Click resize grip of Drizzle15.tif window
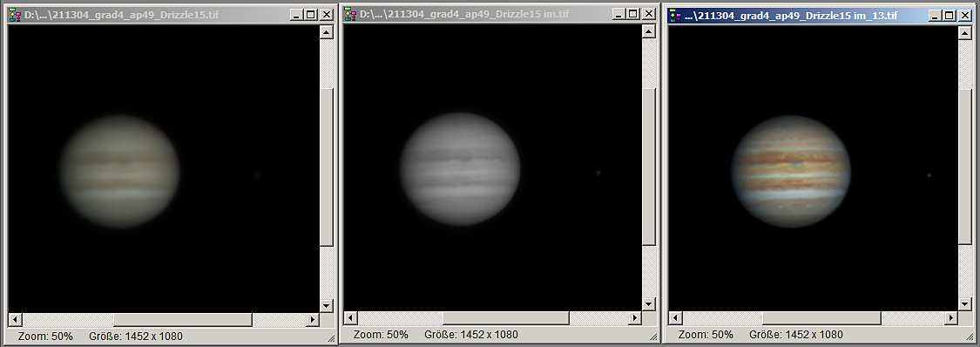The height and width of the screenshot is (347, 980). coord(331,339)
